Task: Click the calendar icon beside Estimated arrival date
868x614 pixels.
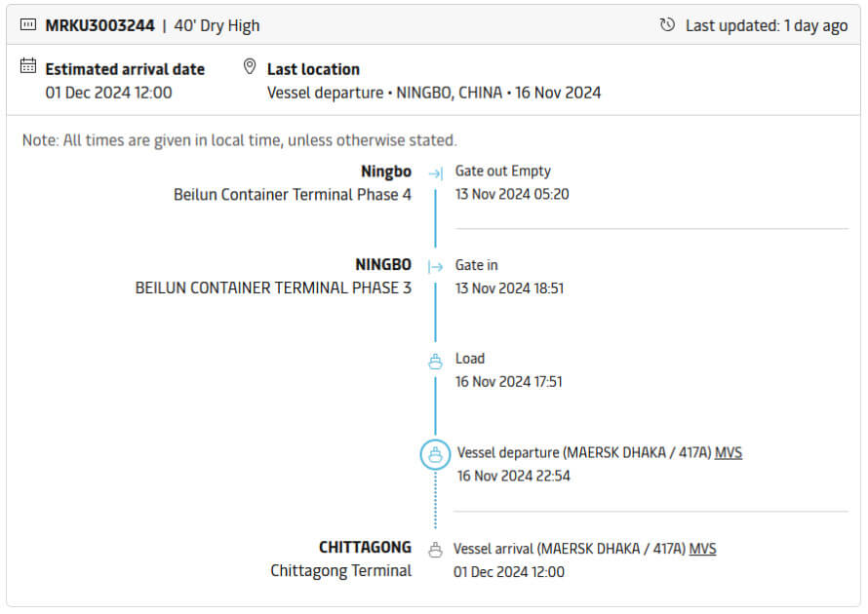Action: tap(28, 67)
